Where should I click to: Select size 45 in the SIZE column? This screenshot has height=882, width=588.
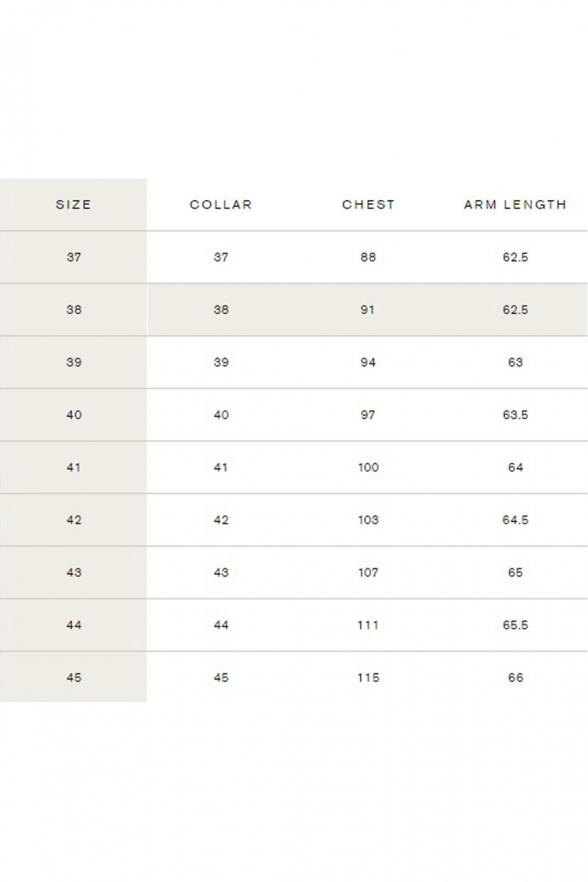[x=73, y=678]
